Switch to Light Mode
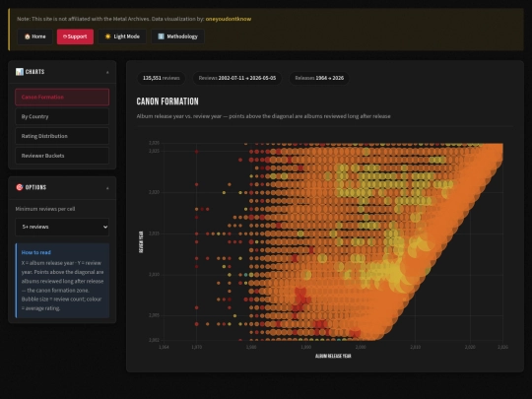 click(122, 36)
